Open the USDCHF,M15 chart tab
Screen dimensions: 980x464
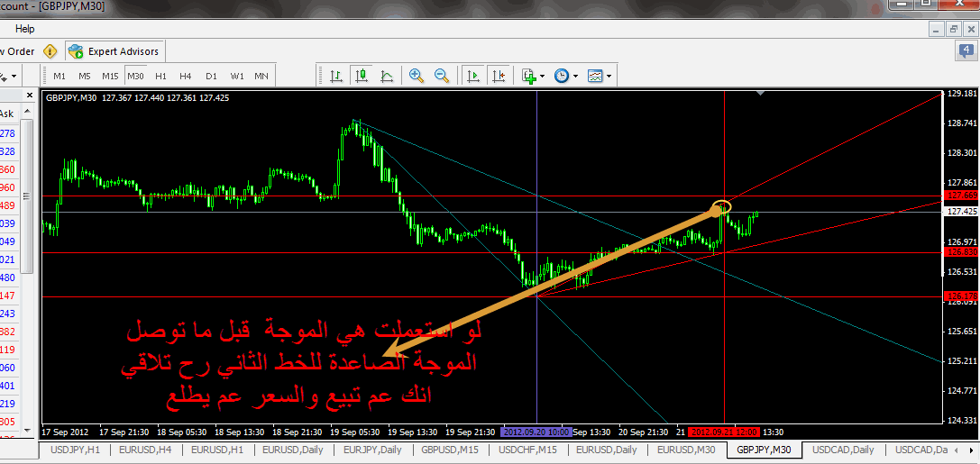[527, 450]
